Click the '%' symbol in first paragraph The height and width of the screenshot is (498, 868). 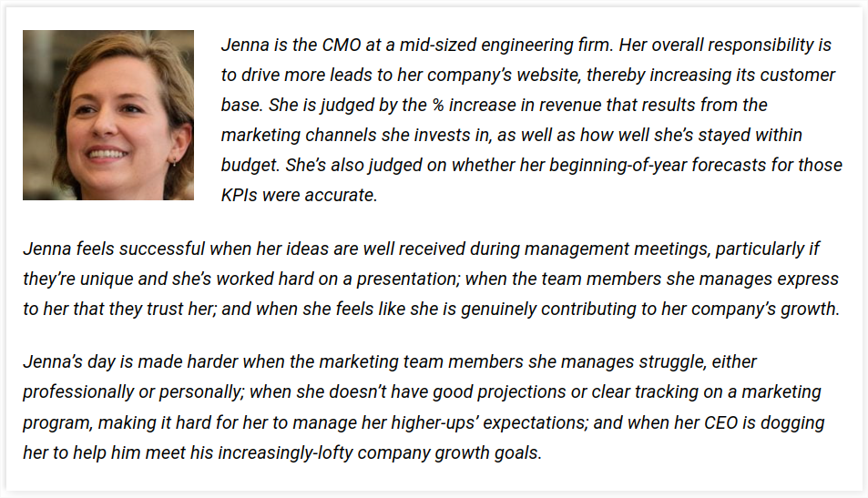438,105
